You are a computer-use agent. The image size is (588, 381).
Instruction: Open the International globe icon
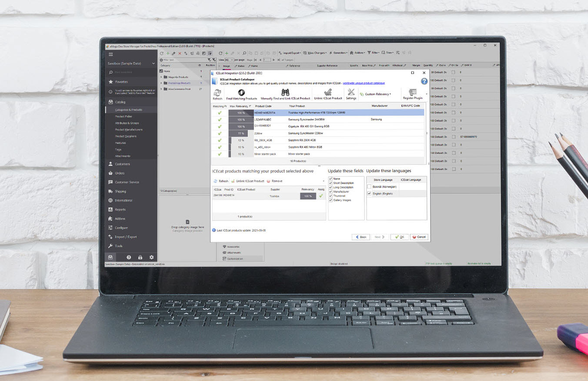[111, 200]
